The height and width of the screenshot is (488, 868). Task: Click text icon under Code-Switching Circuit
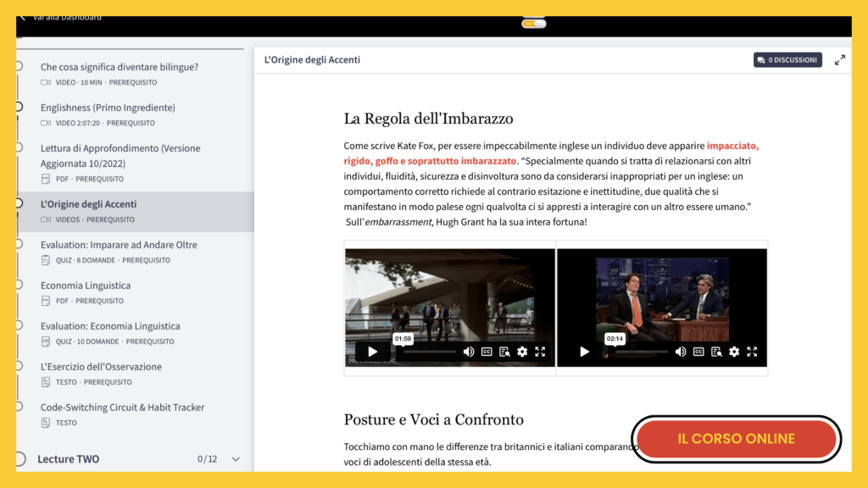[x=46, y=423]
